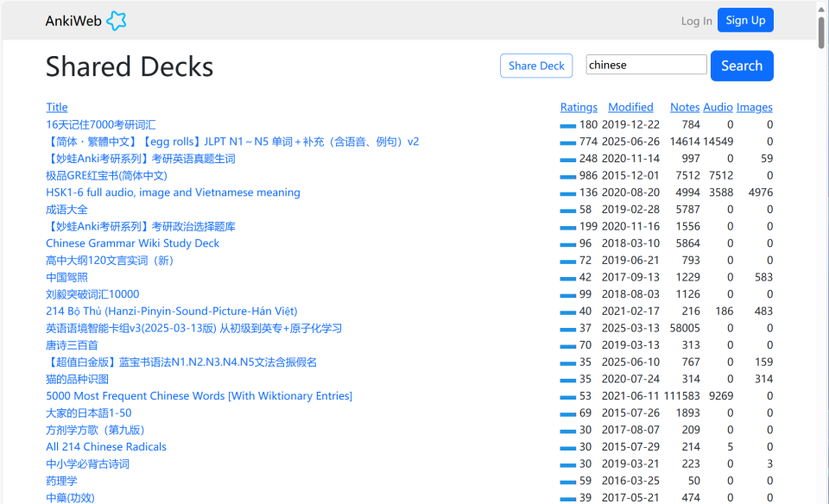Viewport: 829px width, 504px height.
Task: Click the AnkiWeb star logo icon
Action: [117, 21]
